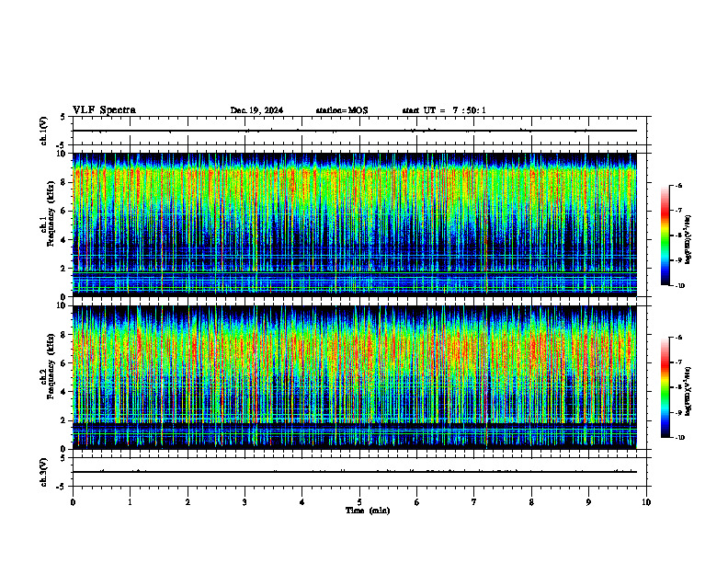This screenshot has height=563, width=728.
Task: Click the 'ch.1(V)' axis label
Action: pyautogui.click(x=44, y=131)
